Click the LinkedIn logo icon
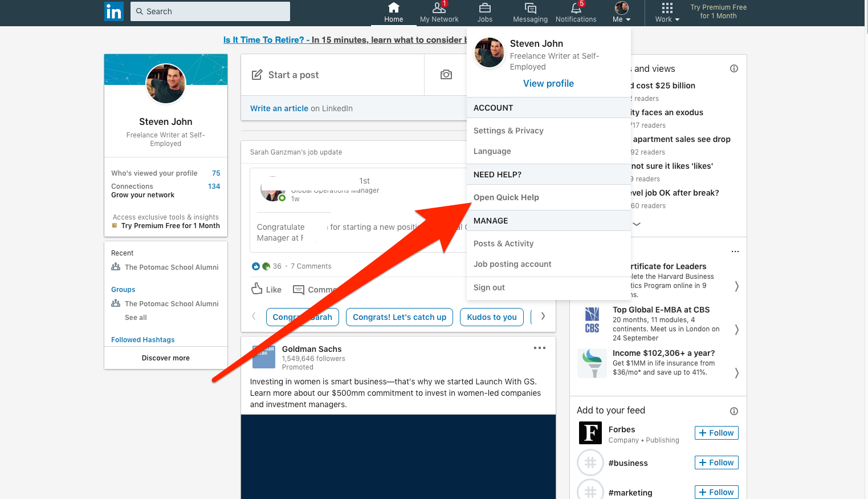The height and width of the screenshot is (499, 868). 113,11
